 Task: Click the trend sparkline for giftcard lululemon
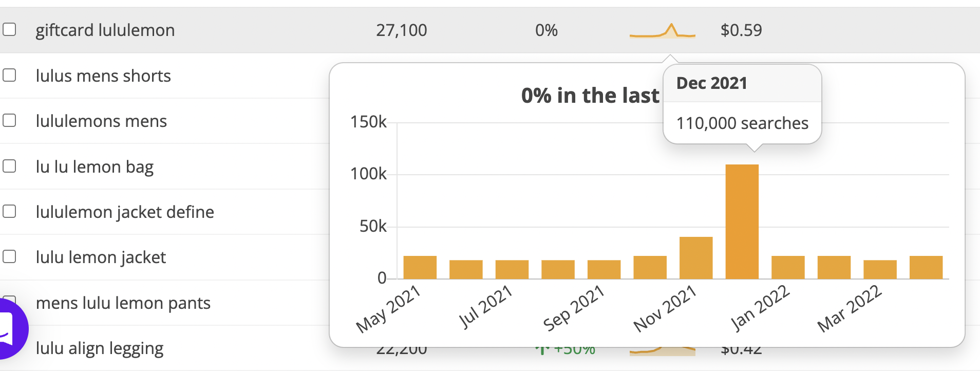pyautogui.click(x=663, y=31)
